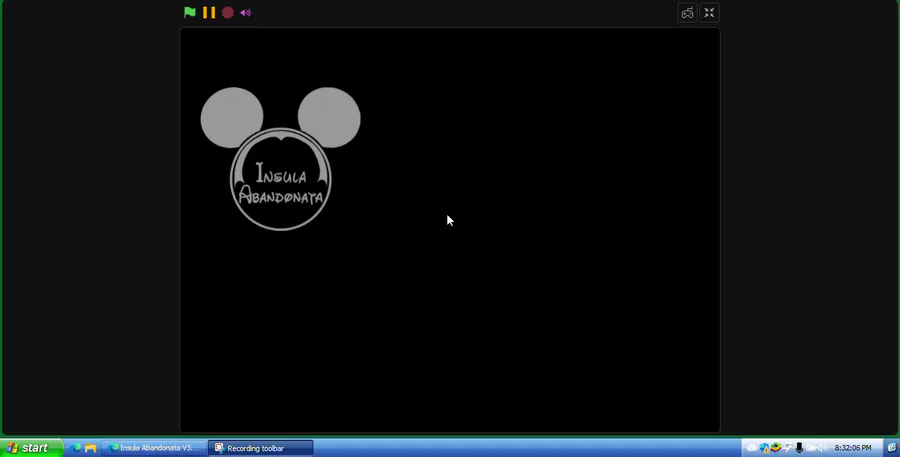Image resolution: width=900 pixels, height=457 pixels.
Task: Click the Insula Abandonata mouse-head logo
Action: tap(281, 159)
